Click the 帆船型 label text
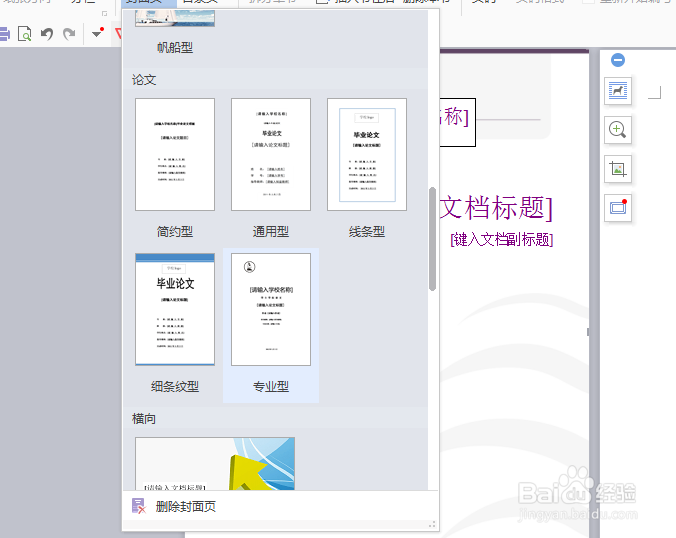This screenshot has height=538, width=676. coord(175,47)
